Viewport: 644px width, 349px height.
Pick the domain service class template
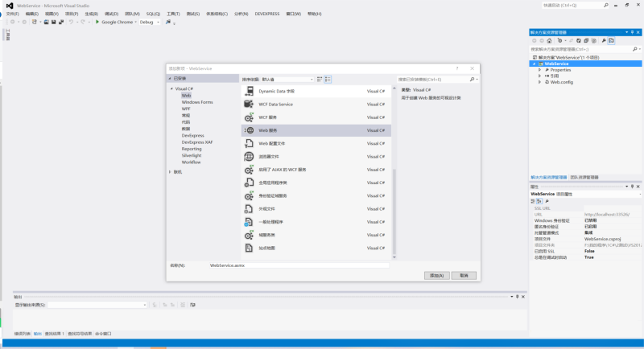[316, 235]
